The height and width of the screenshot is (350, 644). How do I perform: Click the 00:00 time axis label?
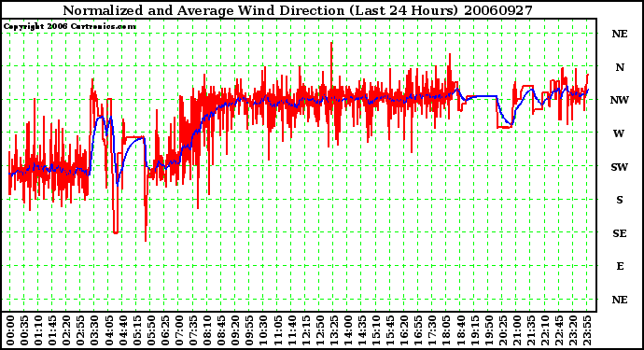[10, 330]
